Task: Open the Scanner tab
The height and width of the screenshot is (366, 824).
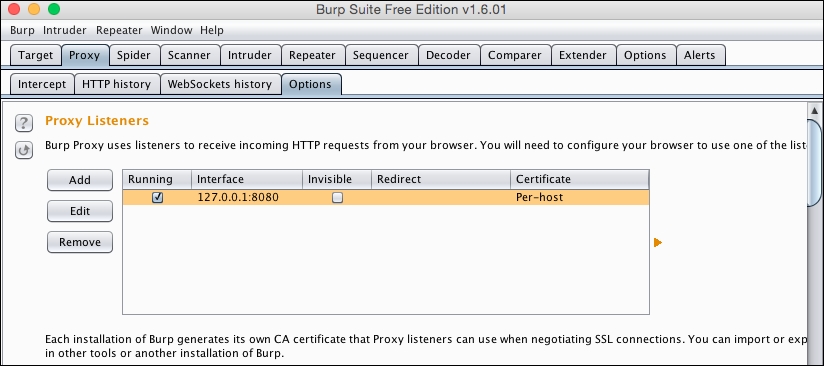Action: pos(189,55)
